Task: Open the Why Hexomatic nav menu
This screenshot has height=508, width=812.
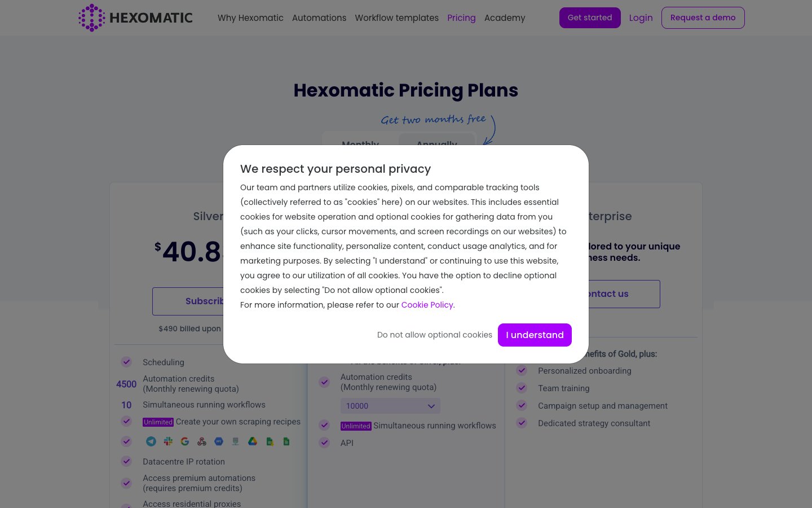Action: point(250,17)
